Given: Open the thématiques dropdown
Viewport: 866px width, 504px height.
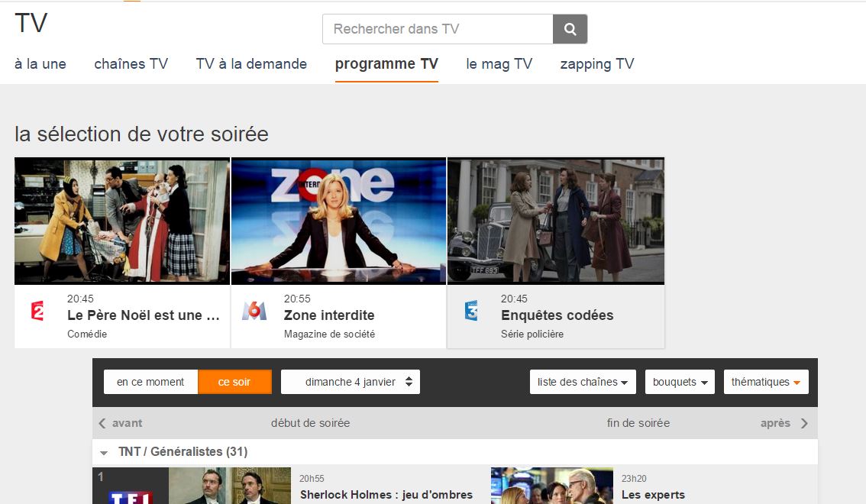Looking at the screenshot, I should click(x=766, y=382).
